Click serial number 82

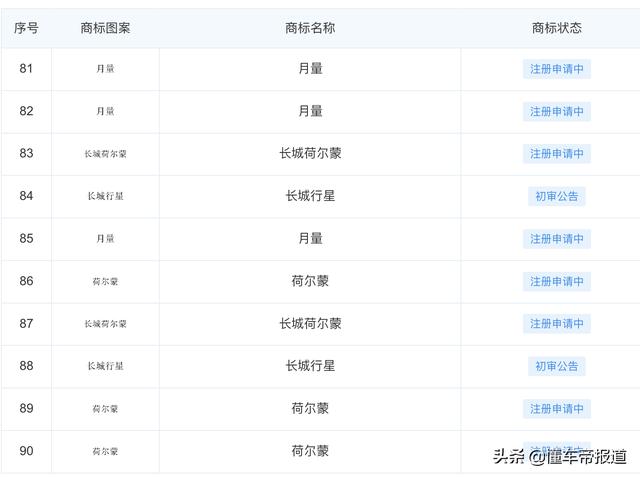26,111
